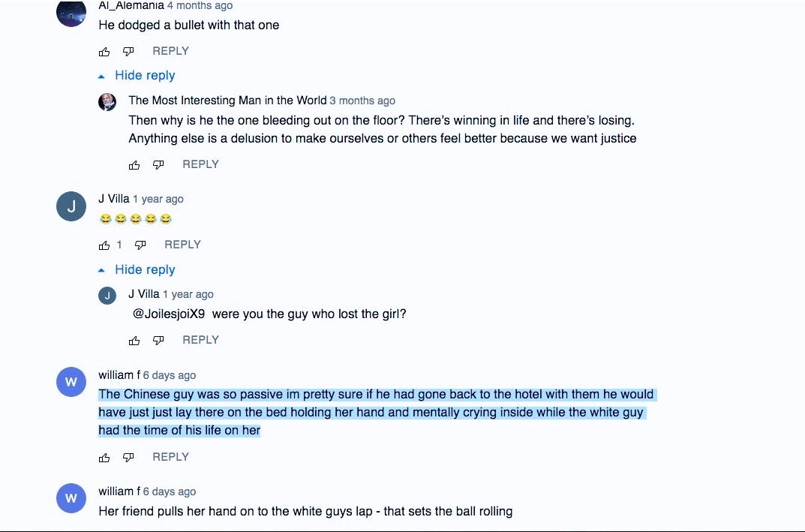
Task: Like The Most Interesting Man's reply
Action: click(x=134, y=165)
